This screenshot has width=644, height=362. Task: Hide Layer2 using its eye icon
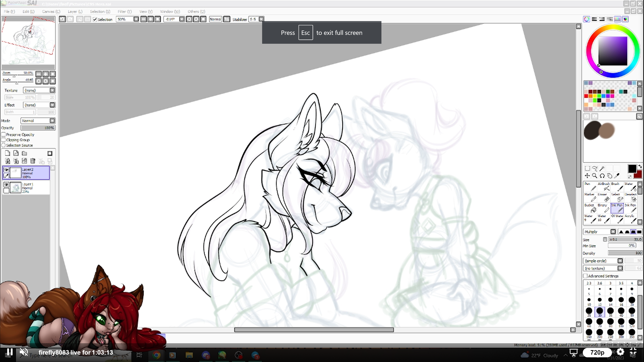point(7,170)
